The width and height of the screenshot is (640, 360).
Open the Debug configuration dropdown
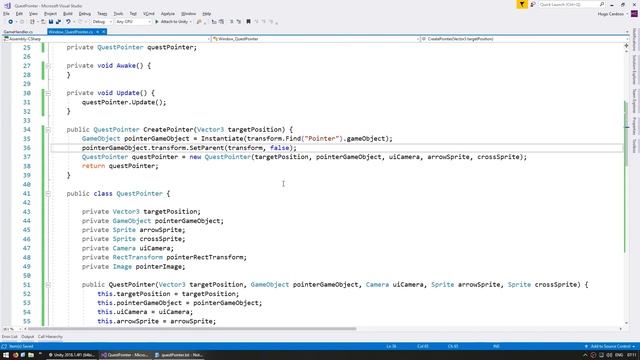click(101, 22)
